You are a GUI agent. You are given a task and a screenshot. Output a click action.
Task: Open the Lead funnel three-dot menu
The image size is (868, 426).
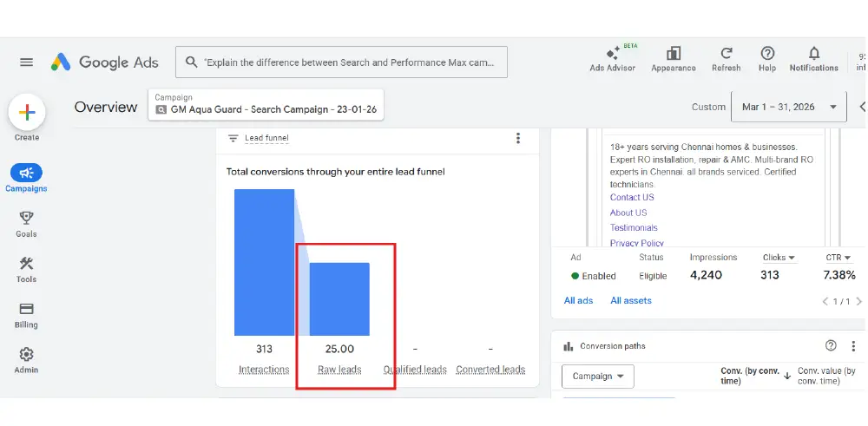click(518, 139)
